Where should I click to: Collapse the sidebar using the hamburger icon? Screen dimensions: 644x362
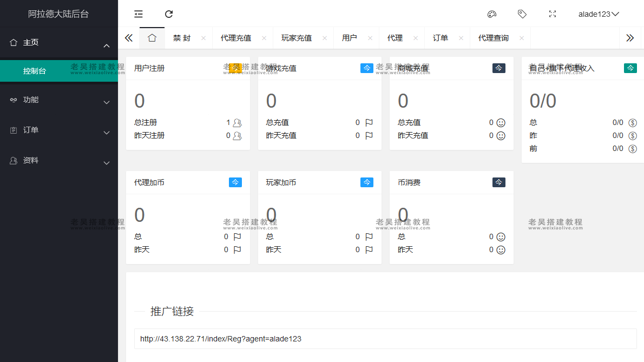138,14
